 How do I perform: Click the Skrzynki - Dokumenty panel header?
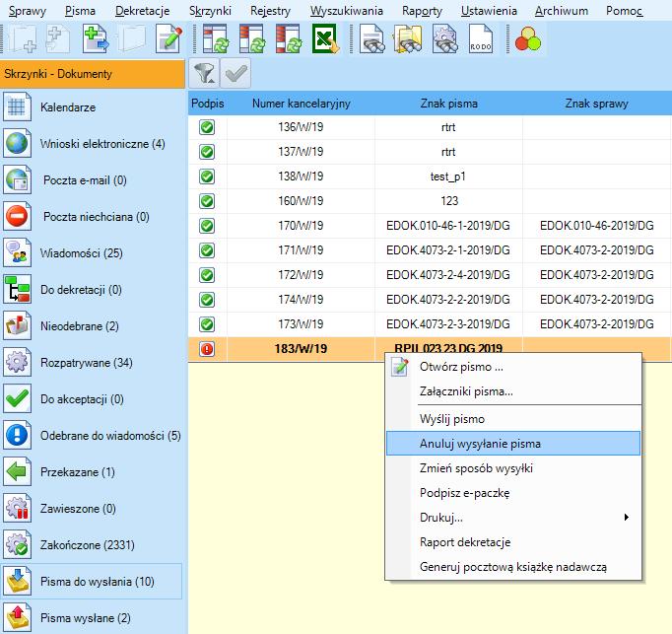coord(93,74)
